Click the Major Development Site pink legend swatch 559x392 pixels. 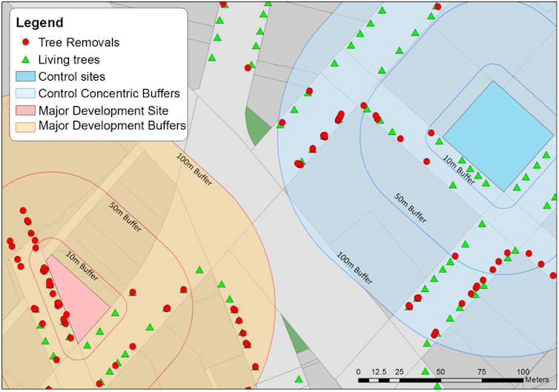click(x=25, y=110)
